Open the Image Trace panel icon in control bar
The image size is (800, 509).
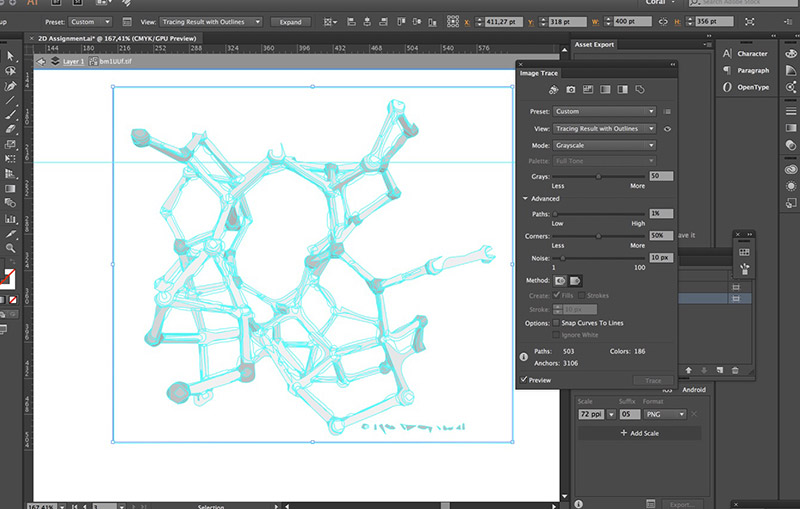pyautogui.click(x=127, y=22)
